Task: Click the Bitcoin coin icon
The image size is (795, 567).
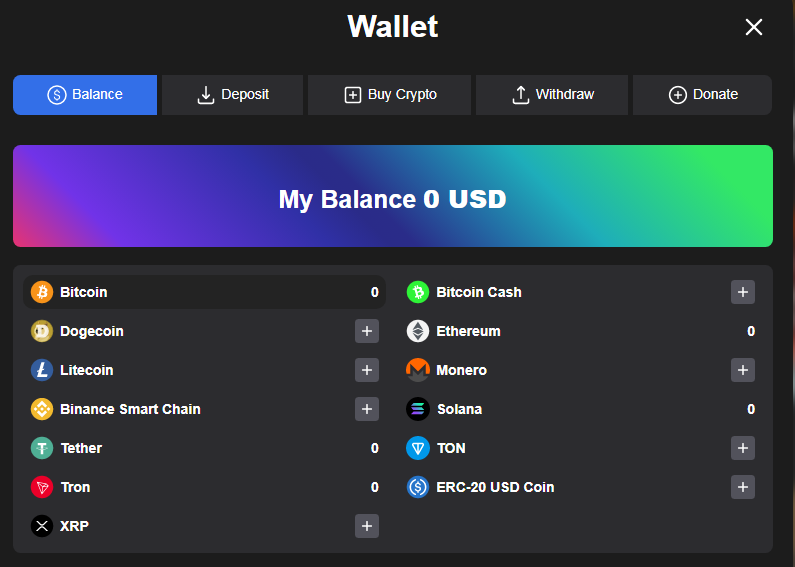Action: point(42,292)
